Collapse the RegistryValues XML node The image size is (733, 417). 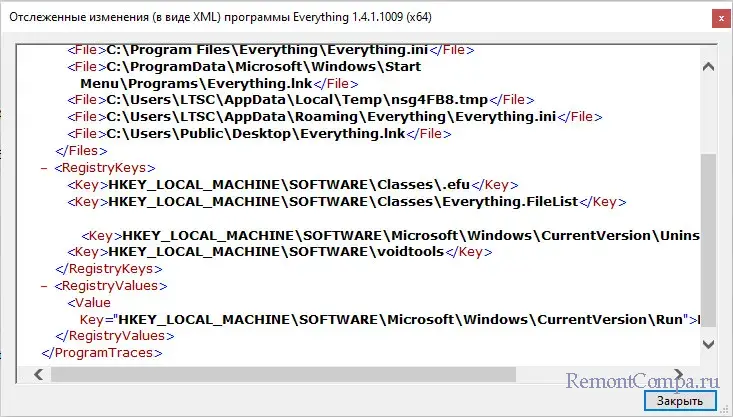pyautogui.click(x=45, y=285)
